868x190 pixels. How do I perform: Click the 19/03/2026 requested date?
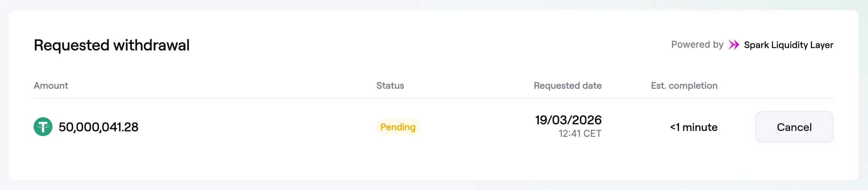point(568,120)
